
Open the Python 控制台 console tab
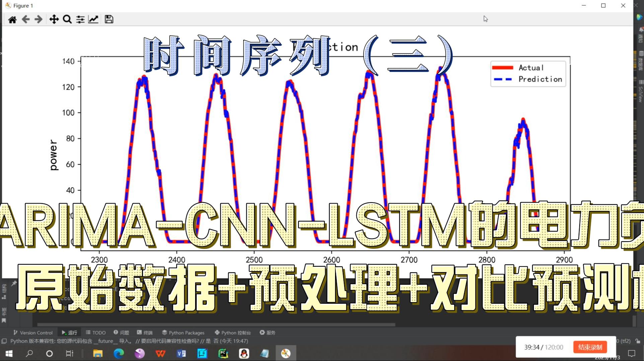tap(233, 333)
